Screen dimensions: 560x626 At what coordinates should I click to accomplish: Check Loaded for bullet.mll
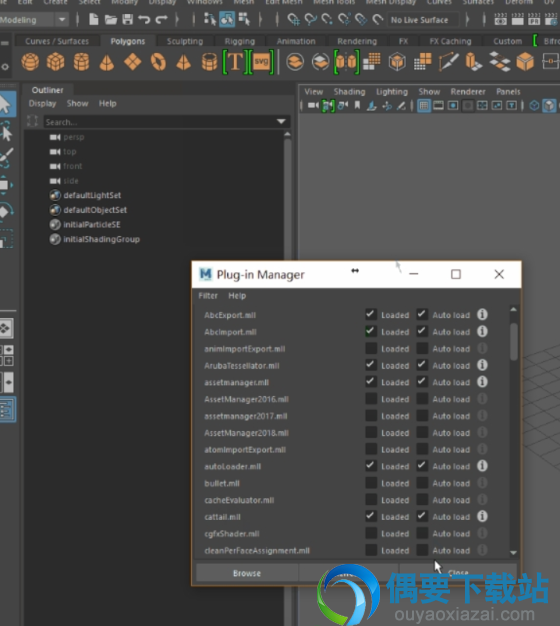371,483
